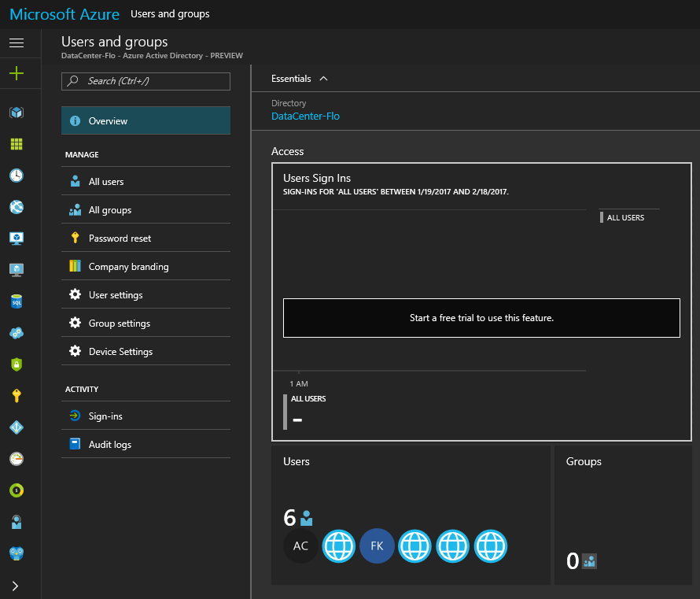
Task: Select Password reset menu item
Action: click(120, 238)
